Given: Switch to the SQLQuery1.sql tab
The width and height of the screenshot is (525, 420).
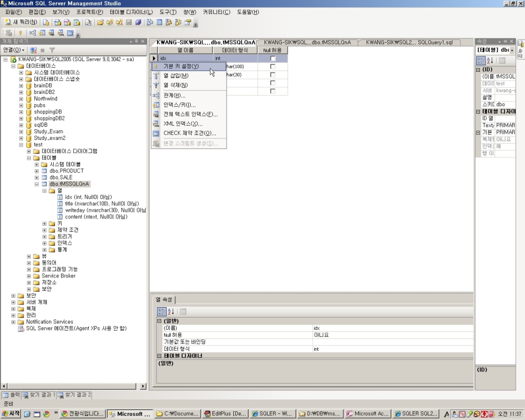Looking at the screenshot, I should [x=409, y=43].
